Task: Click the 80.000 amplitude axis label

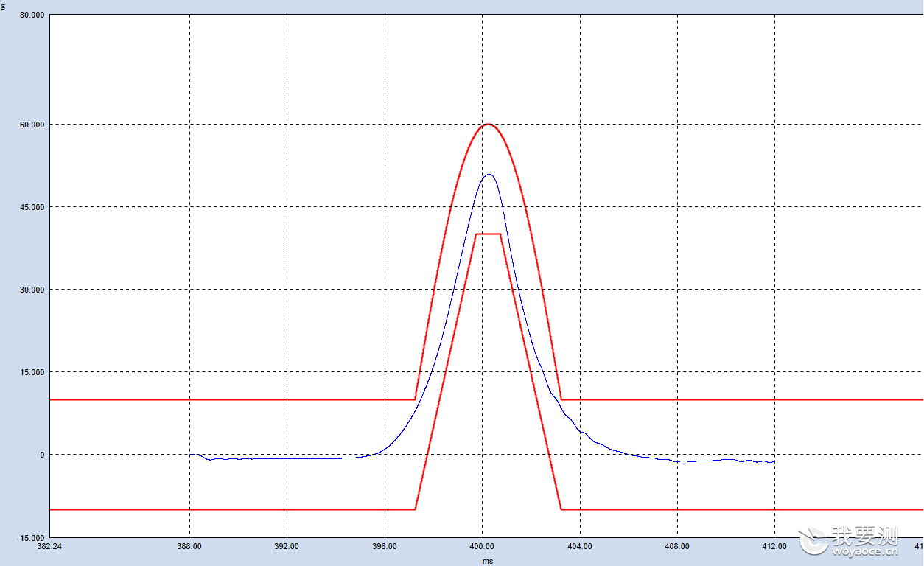Action: coord(32,15)
